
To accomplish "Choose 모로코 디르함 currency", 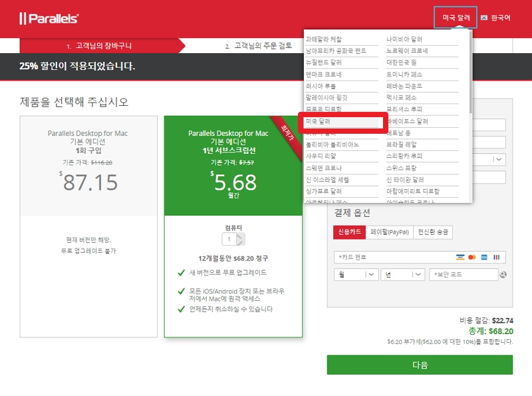I will point(341,108).
